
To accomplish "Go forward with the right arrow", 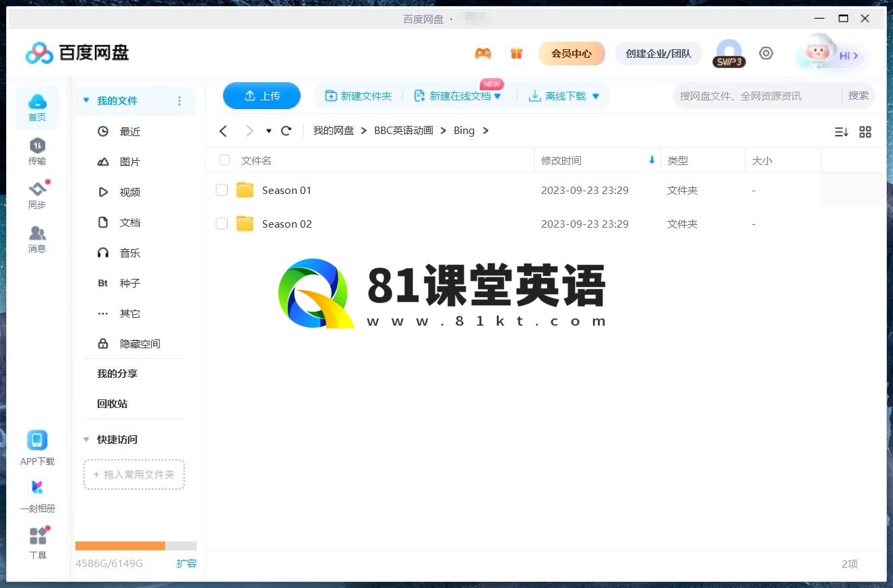I will 249,131.
